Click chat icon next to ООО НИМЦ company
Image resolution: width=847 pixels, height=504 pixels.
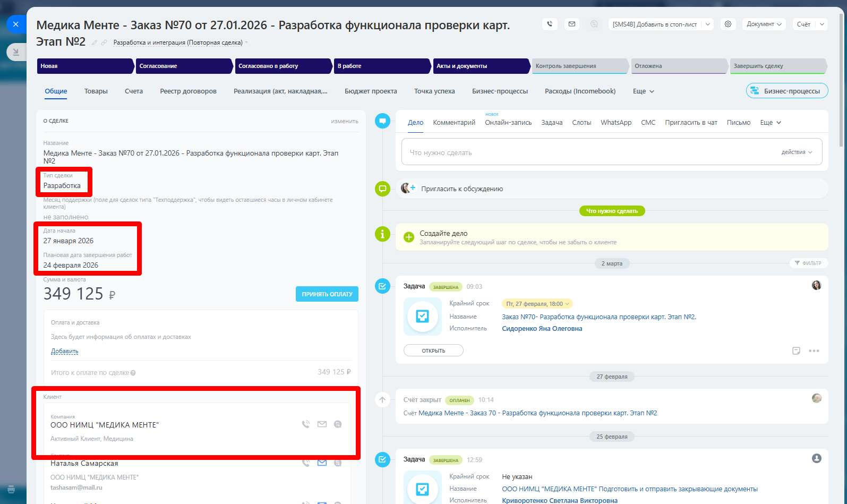coord(338,424)
